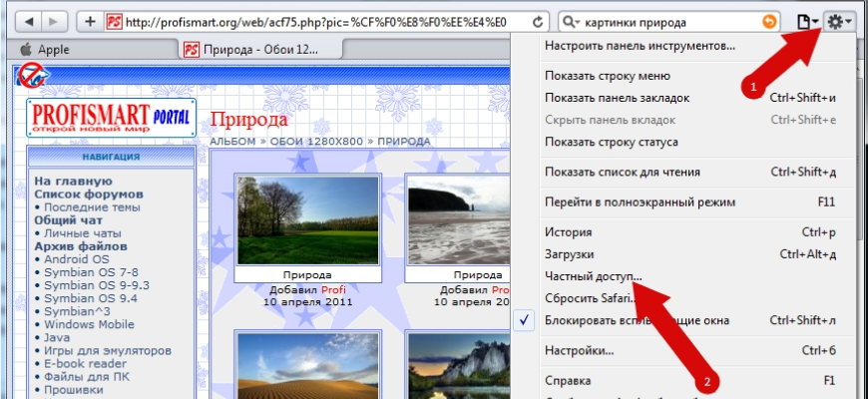The image size is (868, 399).
Task: Click the 'Природа' page heading
Action: coord(249,120)
